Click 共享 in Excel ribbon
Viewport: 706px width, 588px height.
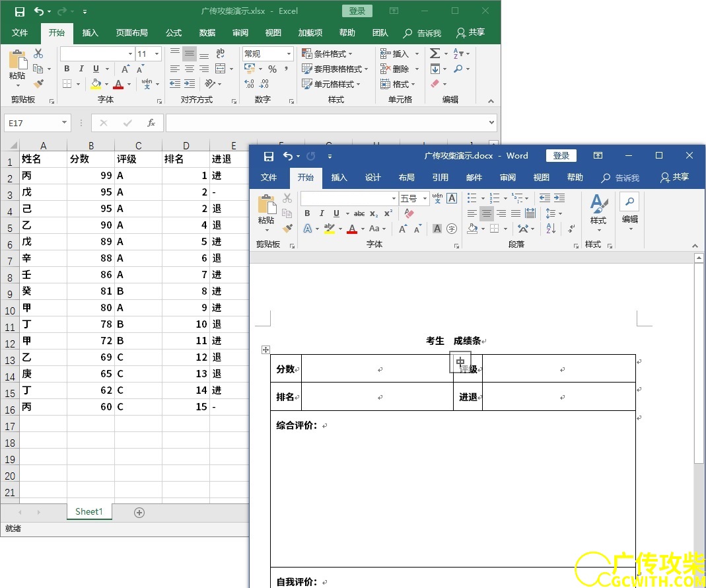pos(470,33)
